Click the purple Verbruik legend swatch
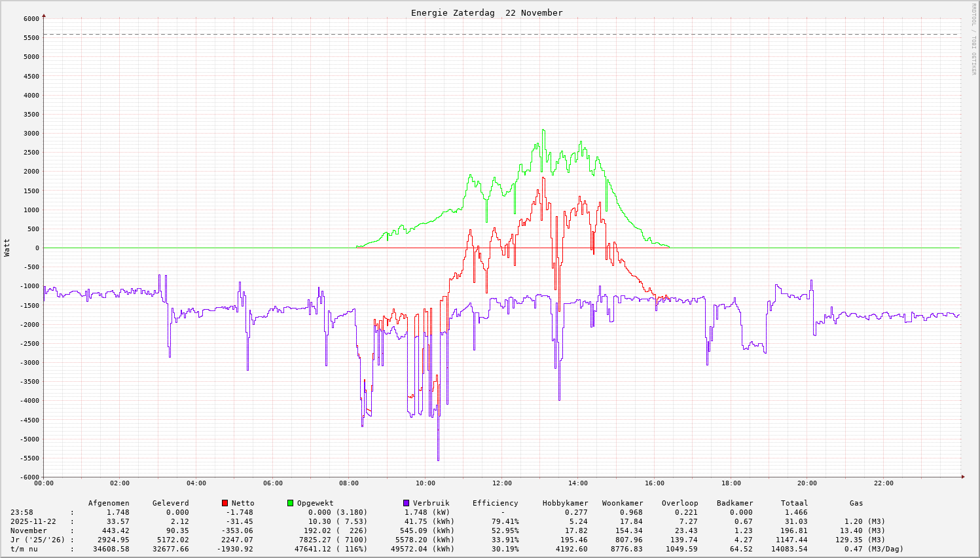The image size is (980, 558). coord(407,503)
